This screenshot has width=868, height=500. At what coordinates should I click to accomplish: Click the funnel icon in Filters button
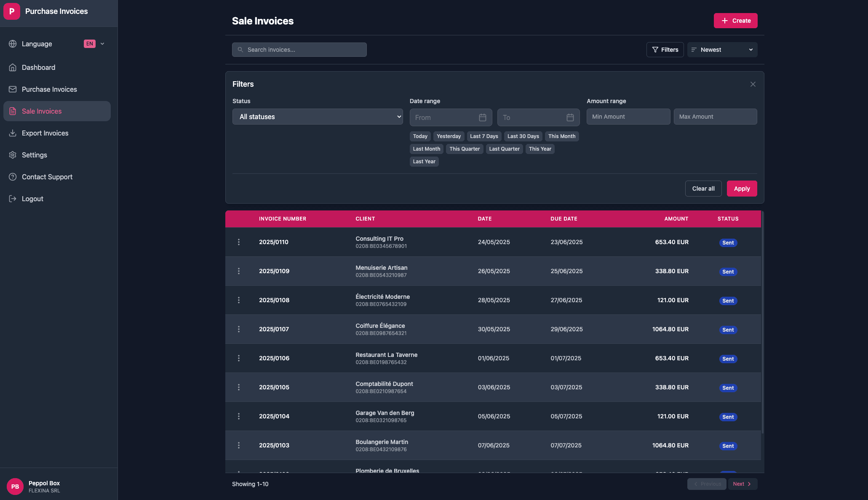tap(655, 50)
